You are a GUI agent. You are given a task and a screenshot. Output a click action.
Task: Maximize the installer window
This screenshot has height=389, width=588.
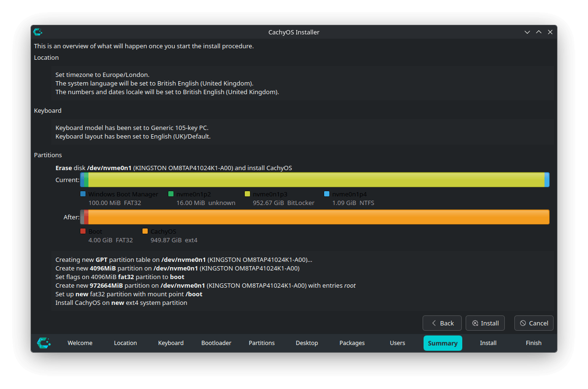pyautogui.click(x=539, y=32)
